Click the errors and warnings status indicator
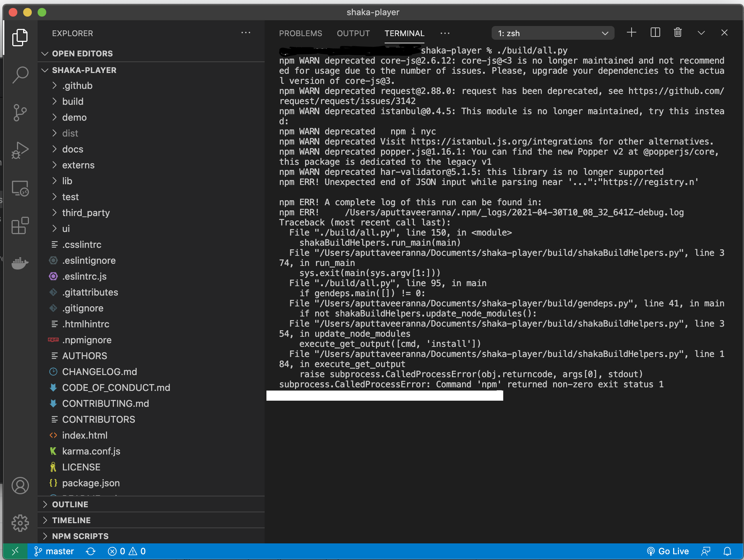744x560 pixels. tap(127, 551)
